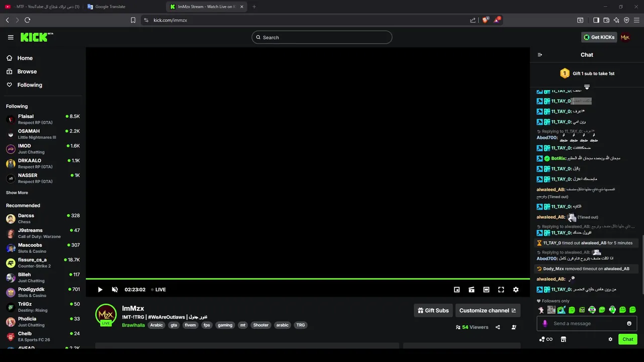644x362 pixels.
Task: Open the Brawlhalla category link
Action: click(133, 325)
